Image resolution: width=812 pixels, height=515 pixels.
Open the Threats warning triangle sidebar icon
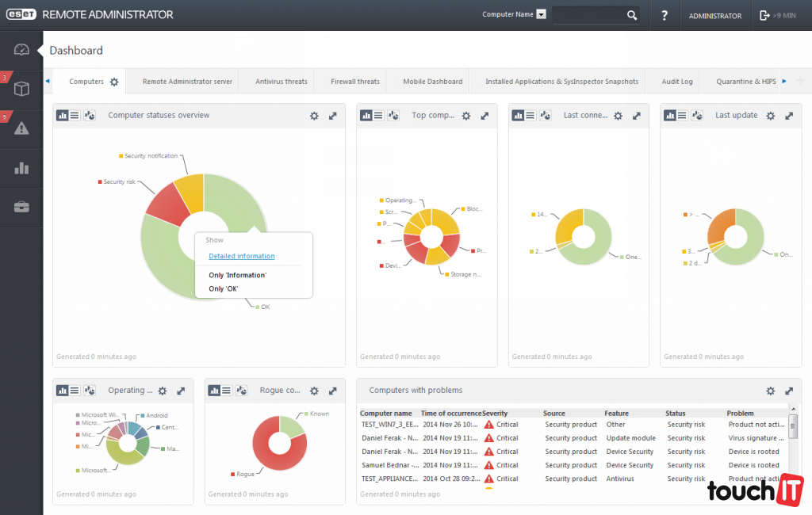click(21, 128)
